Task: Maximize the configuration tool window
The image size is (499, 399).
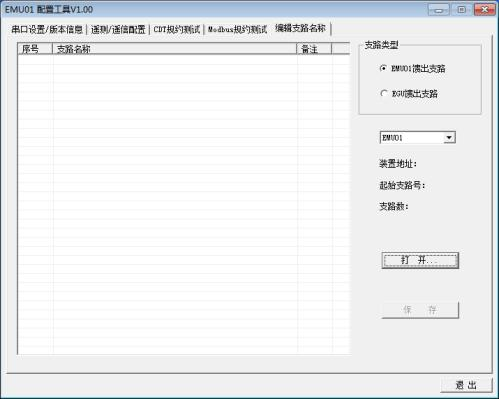Action: (462, 9)
